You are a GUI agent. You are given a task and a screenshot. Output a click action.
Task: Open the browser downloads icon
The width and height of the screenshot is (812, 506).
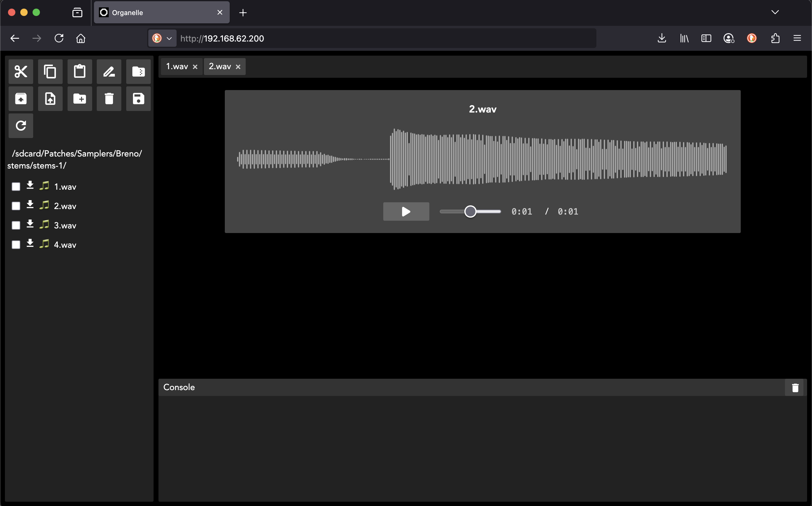point(662,38)
